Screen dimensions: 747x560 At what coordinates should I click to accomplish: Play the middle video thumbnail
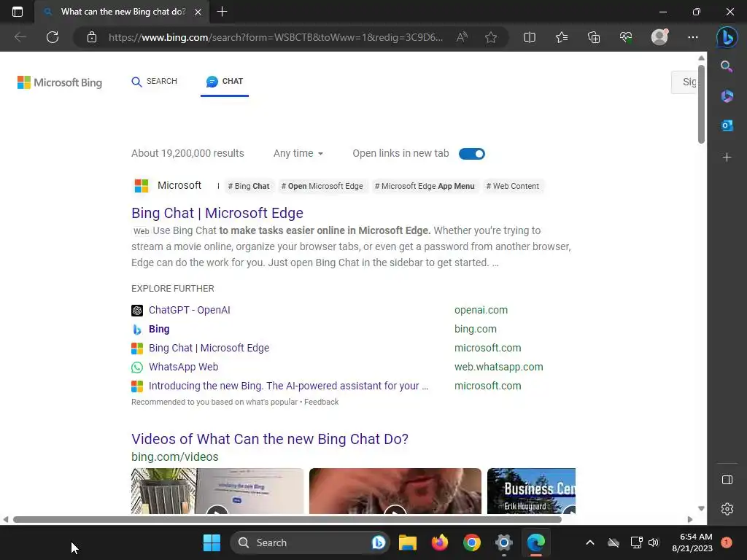(x=395, y=491)
